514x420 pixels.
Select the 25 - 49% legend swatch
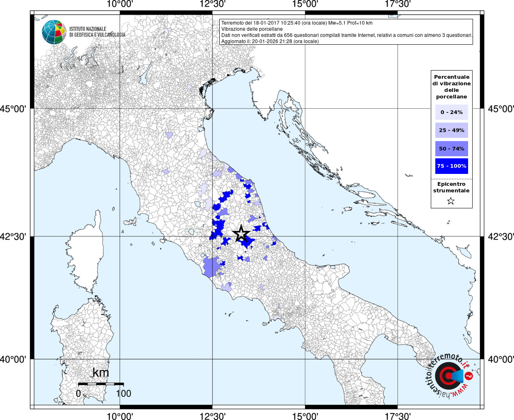click(x=451, y=130)
